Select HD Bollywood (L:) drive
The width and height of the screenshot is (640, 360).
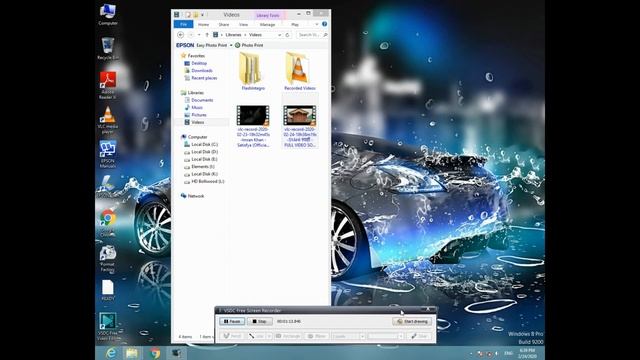(x=207, y=181)
